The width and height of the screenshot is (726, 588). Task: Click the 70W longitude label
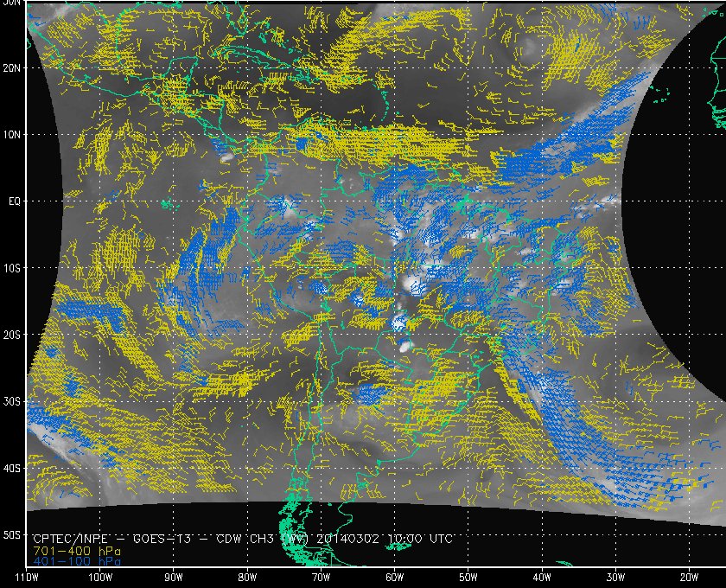pos(321,578)
